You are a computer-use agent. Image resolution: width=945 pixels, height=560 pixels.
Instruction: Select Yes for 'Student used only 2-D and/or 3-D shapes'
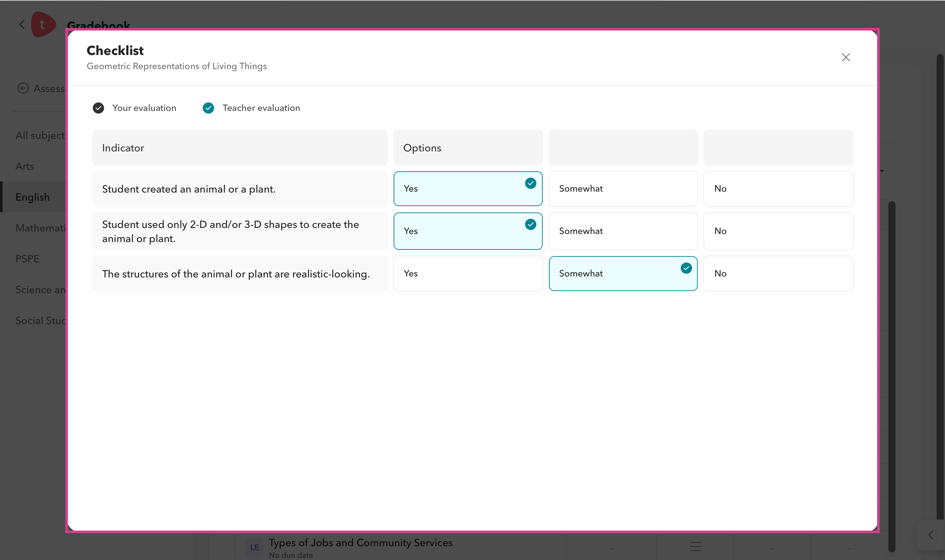click(x=468, y=231)
